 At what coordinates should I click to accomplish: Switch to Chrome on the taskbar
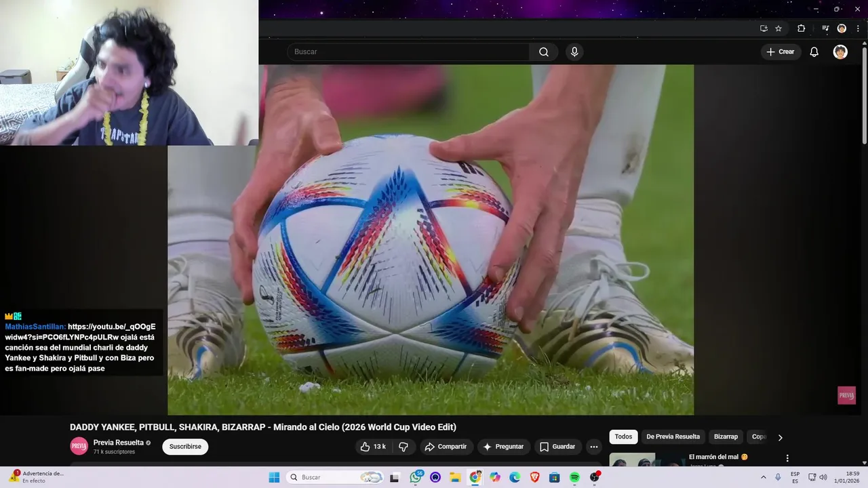tap(475, 477)
